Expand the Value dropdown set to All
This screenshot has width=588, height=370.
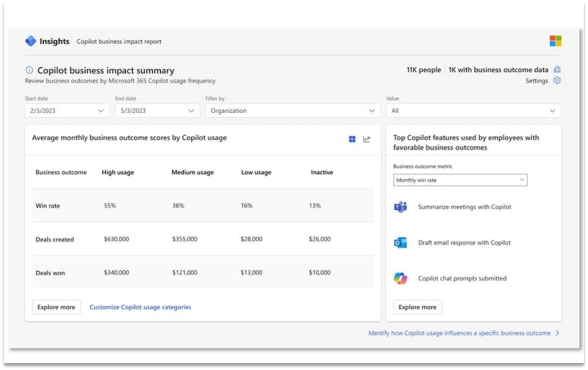pos(474,111)
